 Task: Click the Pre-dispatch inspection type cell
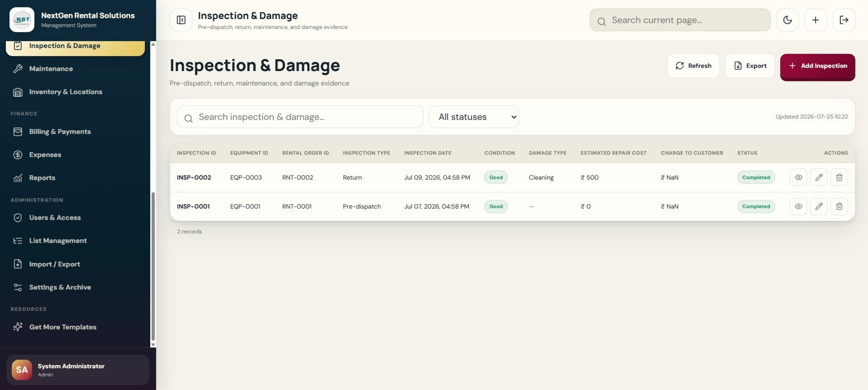(x=362, y=206)
